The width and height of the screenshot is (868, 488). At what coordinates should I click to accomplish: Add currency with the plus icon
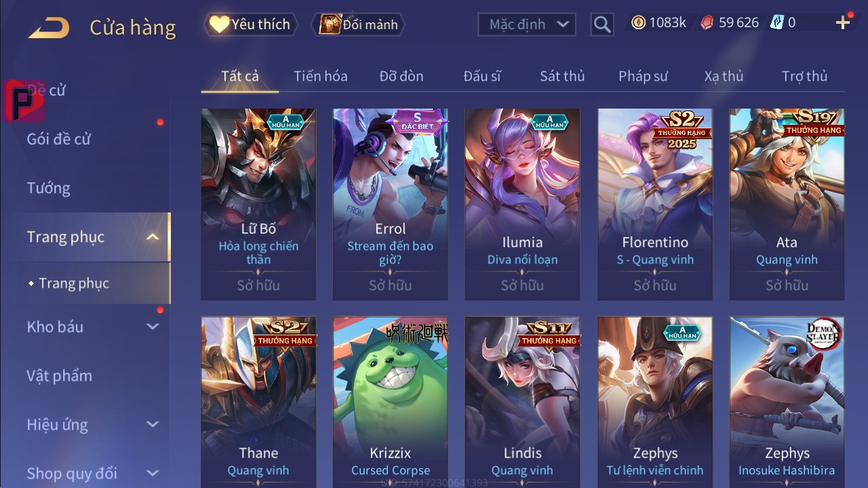tap(843, 23)
